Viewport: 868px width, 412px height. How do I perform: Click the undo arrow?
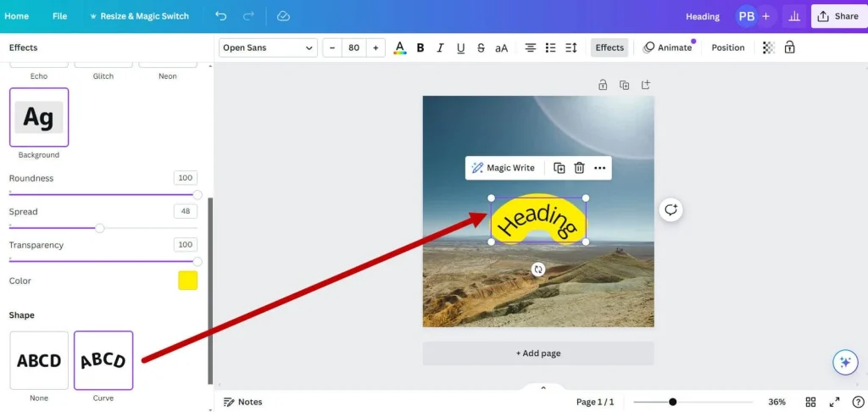pos(221,16)
